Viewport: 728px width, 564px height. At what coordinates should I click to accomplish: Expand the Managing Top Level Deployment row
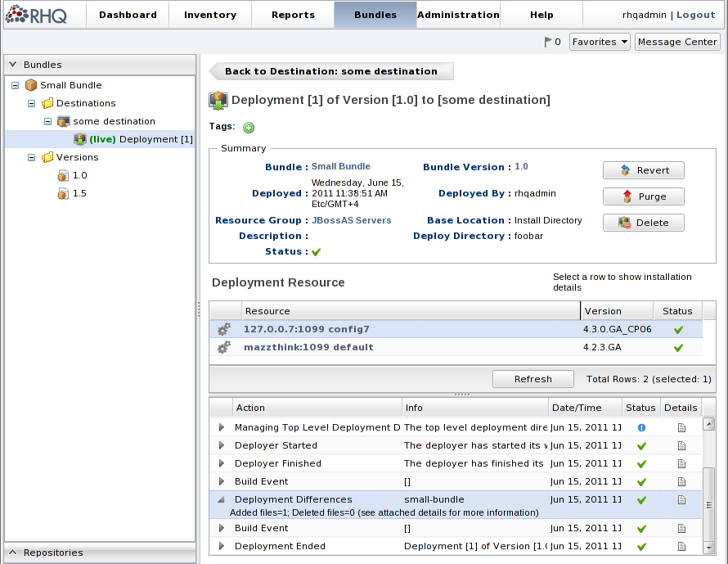(222, 427)
